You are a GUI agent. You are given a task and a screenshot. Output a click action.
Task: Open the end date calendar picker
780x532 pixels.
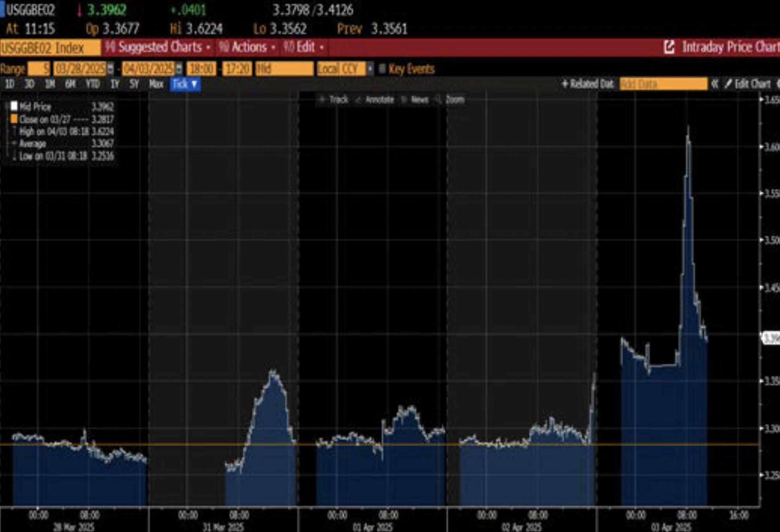pos(179,69)
